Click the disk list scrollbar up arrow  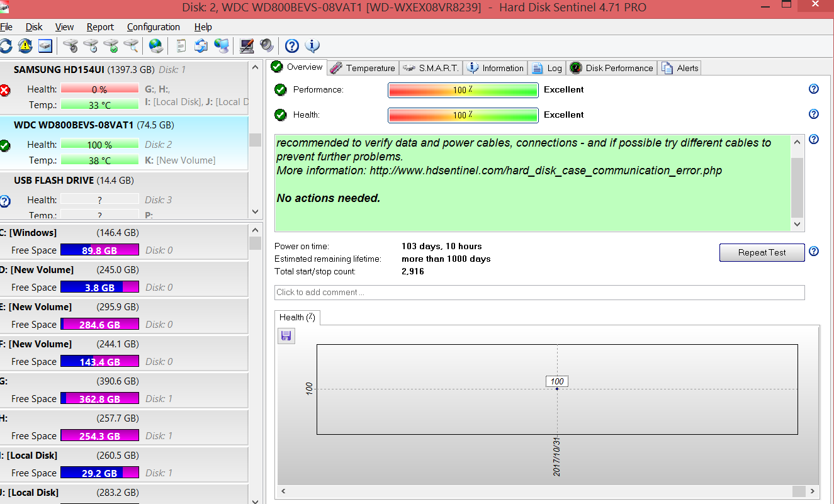tap(255, 67)
